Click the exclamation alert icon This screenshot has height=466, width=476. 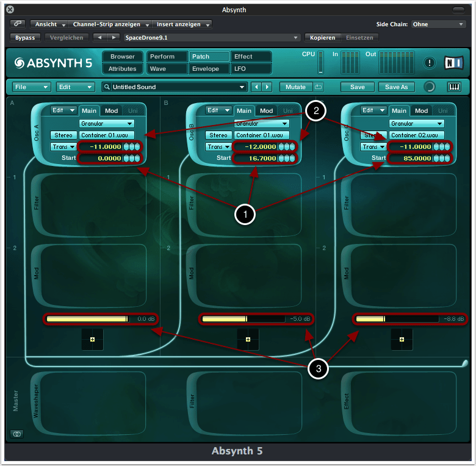pyautogui.click(x=430, y=62)
